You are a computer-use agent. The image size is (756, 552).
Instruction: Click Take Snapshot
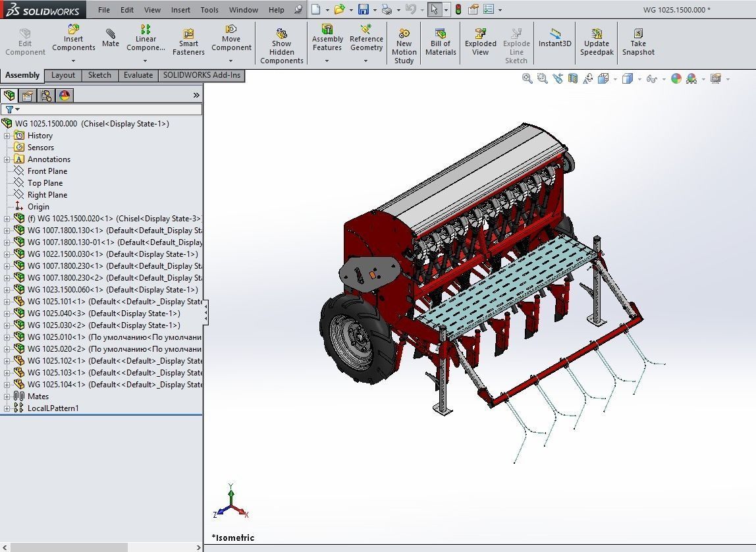click(x=638, y=42)
